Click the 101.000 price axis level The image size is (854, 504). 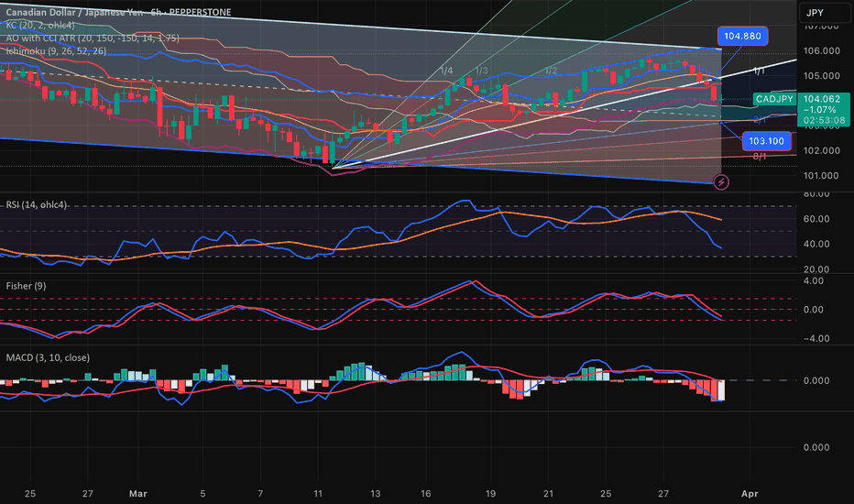click(821, 175)
